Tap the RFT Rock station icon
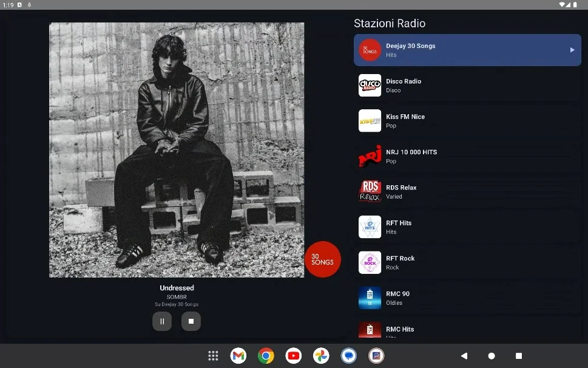 [x=370, y=262]
